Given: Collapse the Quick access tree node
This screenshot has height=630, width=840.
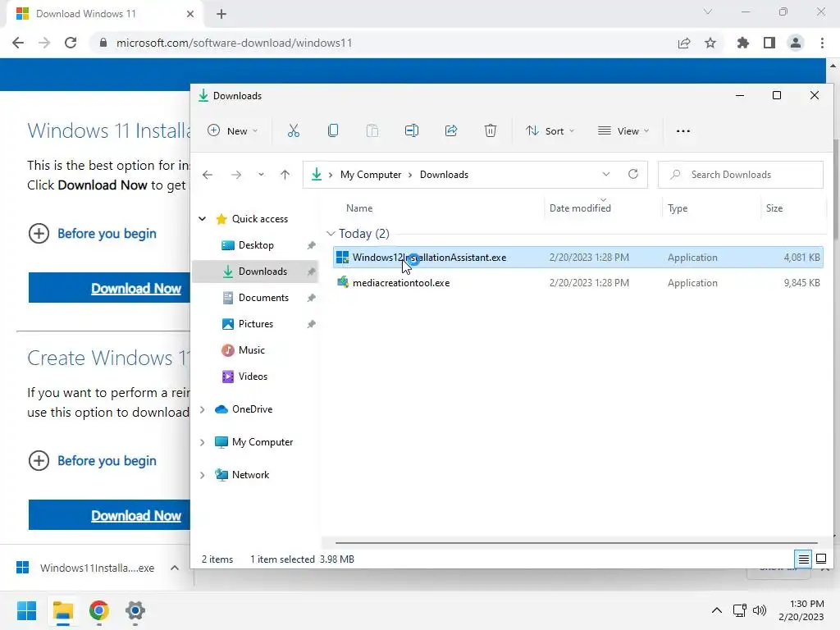Looking at the screenshot, I should (202, 218).
